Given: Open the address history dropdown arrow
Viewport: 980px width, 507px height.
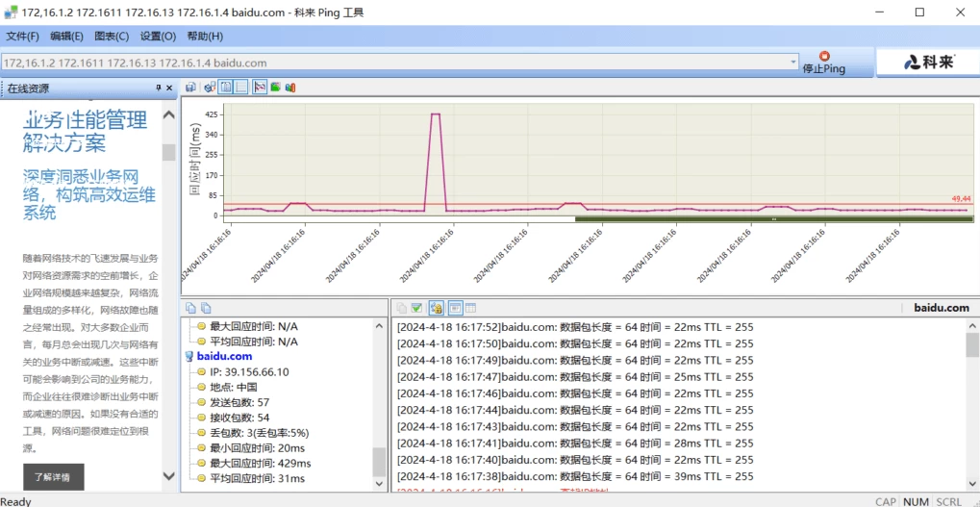Looking at the screenshot, I should click(793, 63).
